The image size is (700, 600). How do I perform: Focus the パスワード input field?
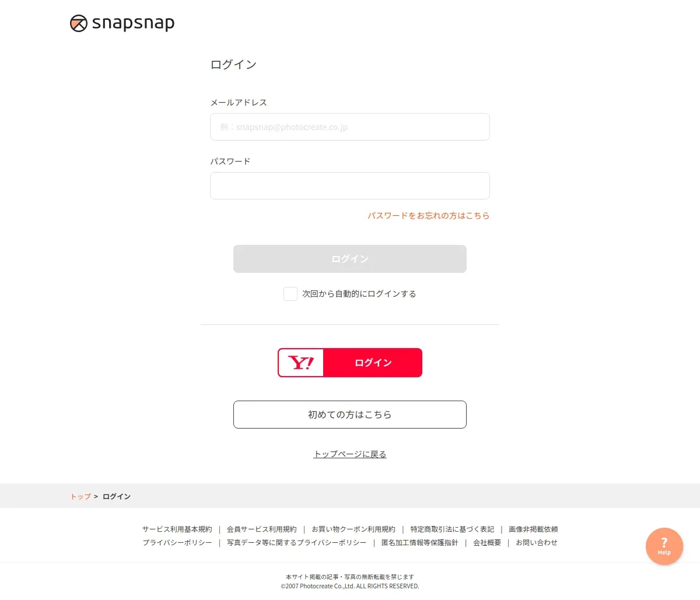coord(350,186)
